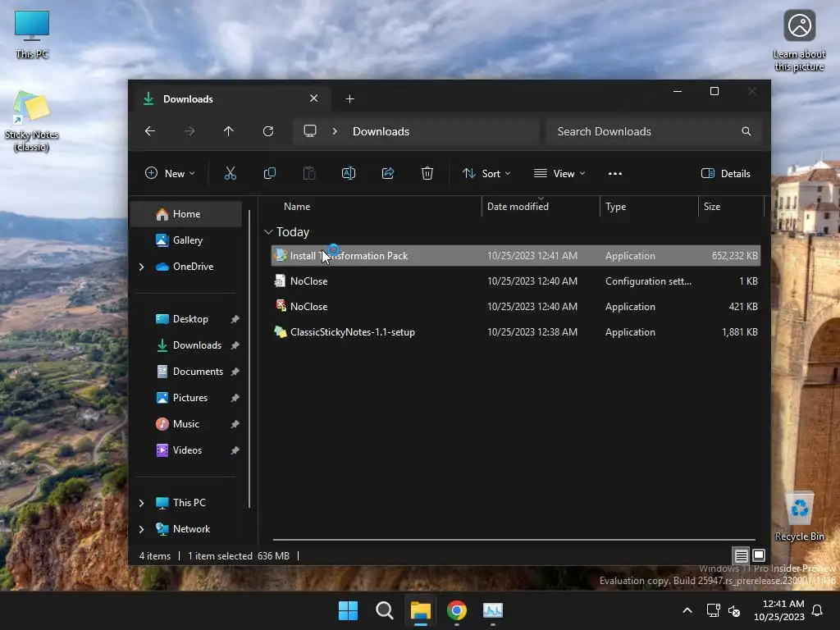Image resolution: width=840 pixels, height=630 pixels.
Task: Select NoClose Configuration settings file
Action: pos(515,281)
